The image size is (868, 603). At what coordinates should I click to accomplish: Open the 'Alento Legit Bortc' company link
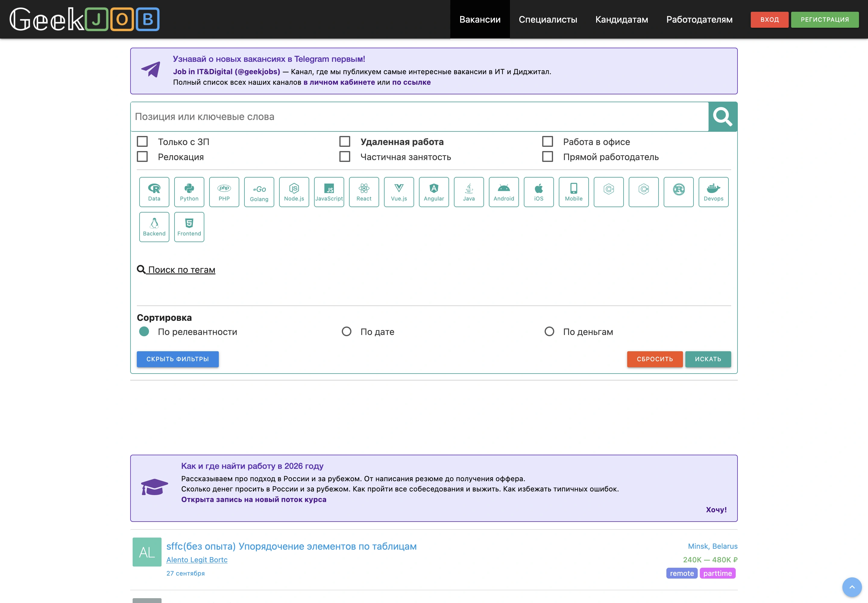[x=197, y=560]
